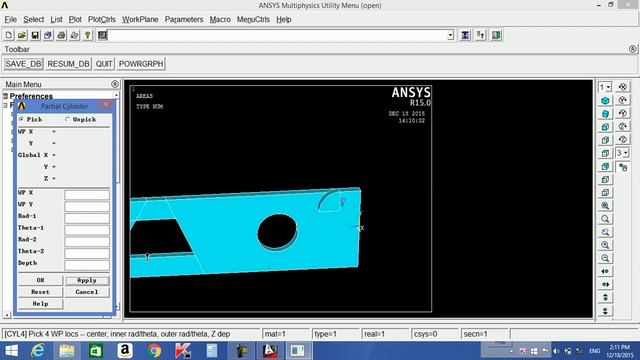Click the SAVE_DB toolbar button
640x360 pixels.
coord(23,64)
